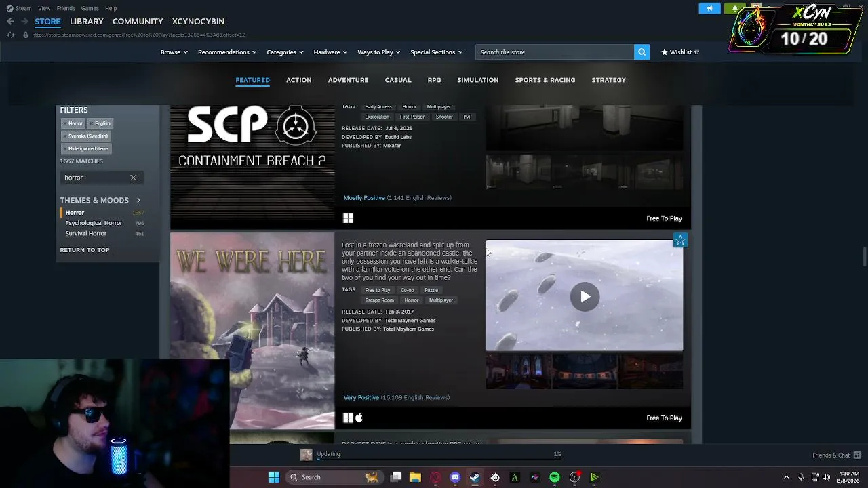Open Task View on the taskbar

coord(396,477)
